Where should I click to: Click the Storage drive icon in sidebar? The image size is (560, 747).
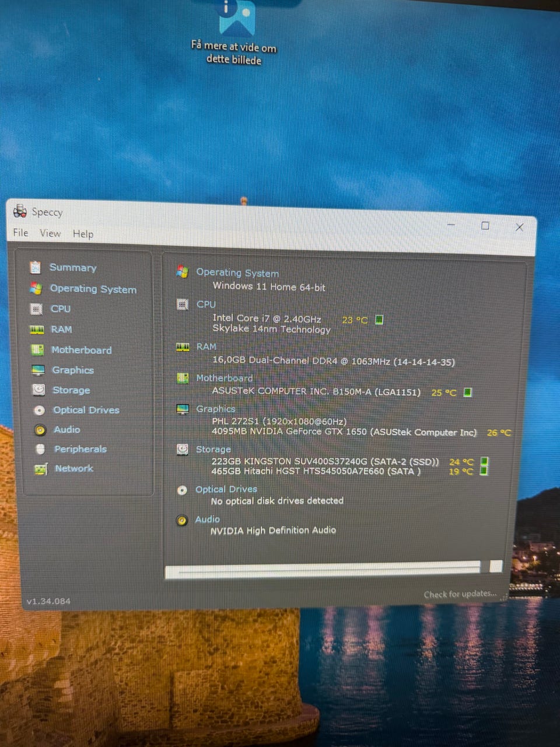[38, 389]
